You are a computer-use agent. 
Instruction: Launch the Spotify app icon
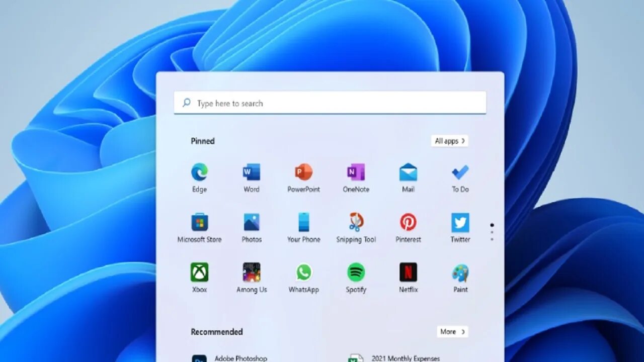[x=356, y=273]
